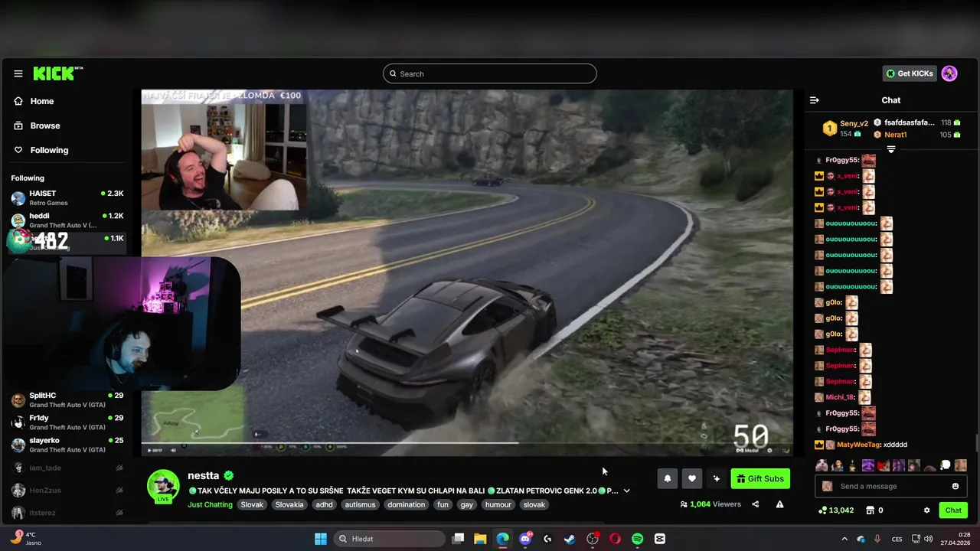This screenshot has width=980, height=551.
Task: Click the system volume icon
Action: tap(928, 539)
